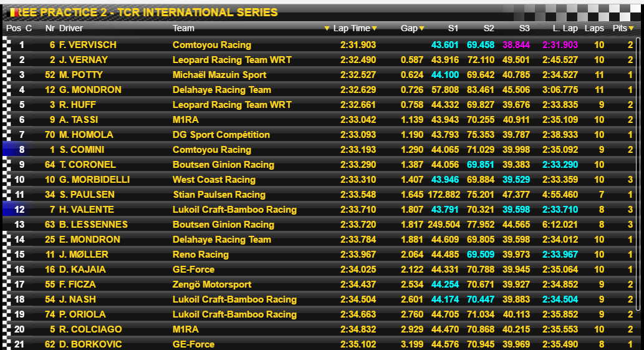Select team West Coast Racing
The height and width of the screenshot is (350, 644).
[214, 180]
